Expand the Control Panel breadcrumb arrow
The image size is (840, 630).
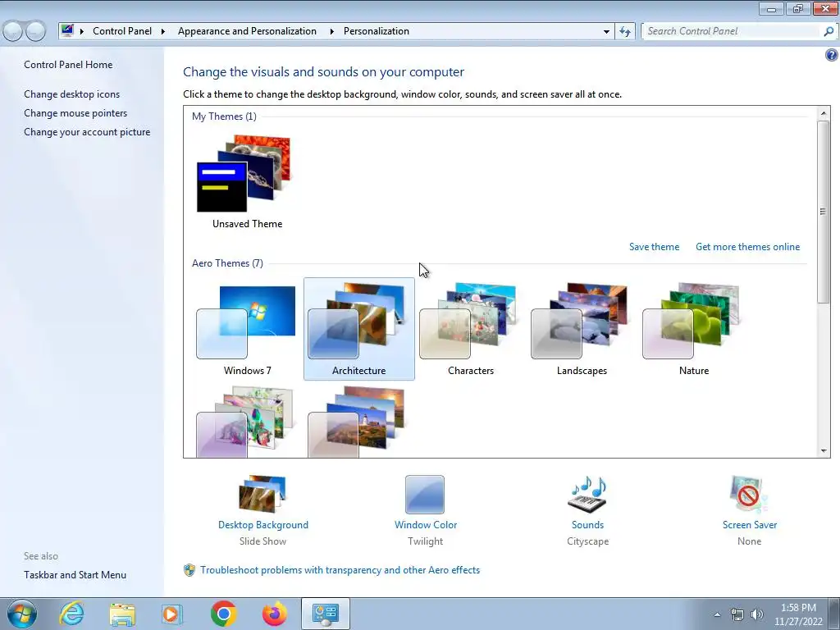click(163, 31)
